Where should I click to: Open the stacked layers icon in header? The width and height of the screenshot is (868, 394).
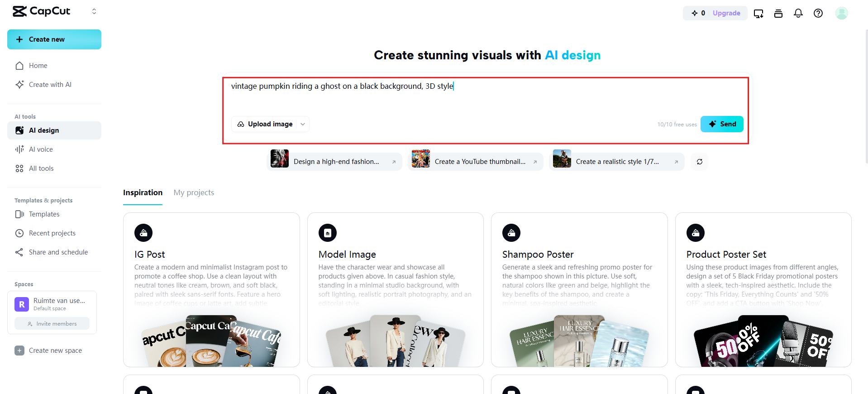tap(778, 13)
